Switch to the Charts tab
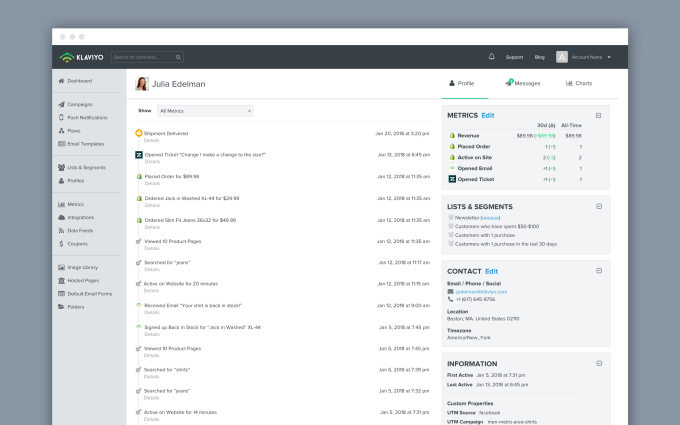 click(579, 84)
